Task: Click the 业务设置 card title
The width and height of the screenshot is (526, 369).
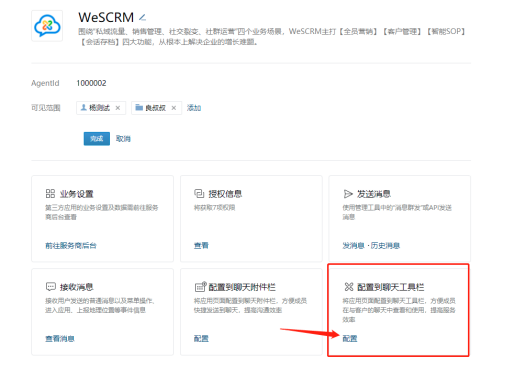Action: (76, 194)
